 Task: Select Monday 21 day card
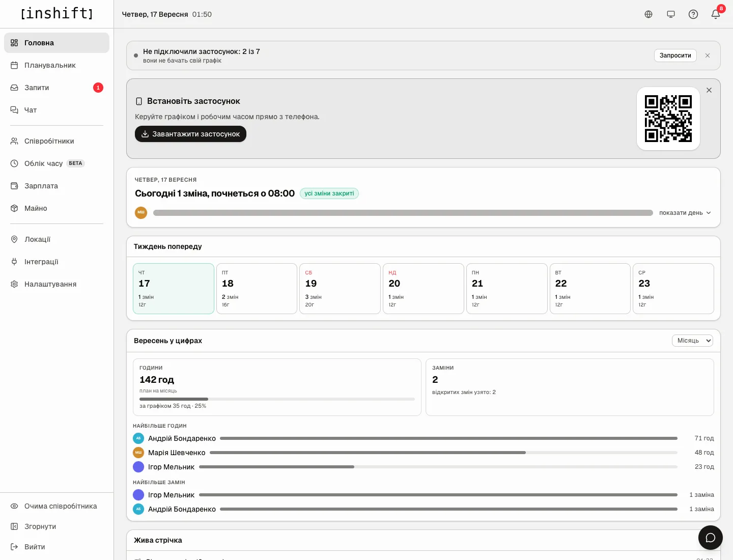pyautogui.click(x=507, y=289)
